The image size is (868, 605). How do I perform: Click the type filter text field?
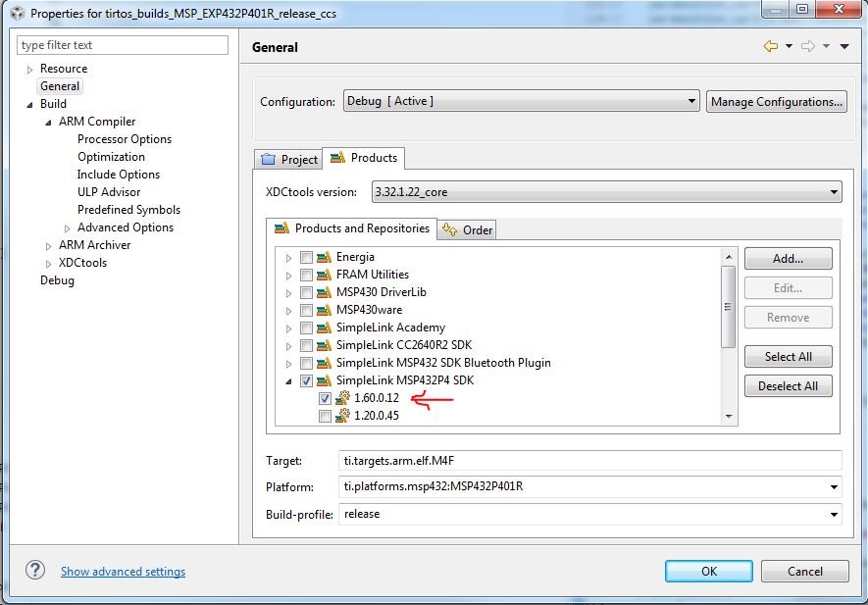pyautogui.click(x=123, y=45)
